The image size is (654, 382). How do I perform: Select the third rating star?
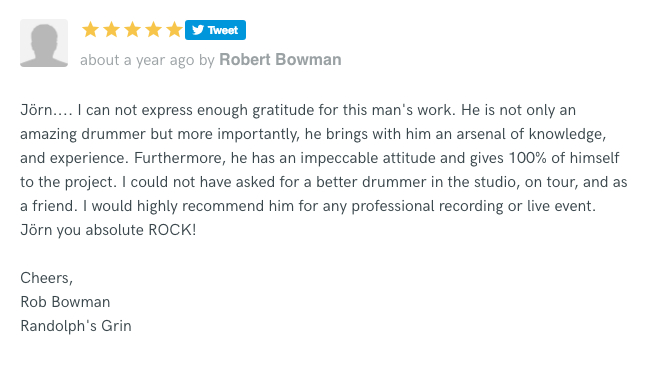(132, 30)
